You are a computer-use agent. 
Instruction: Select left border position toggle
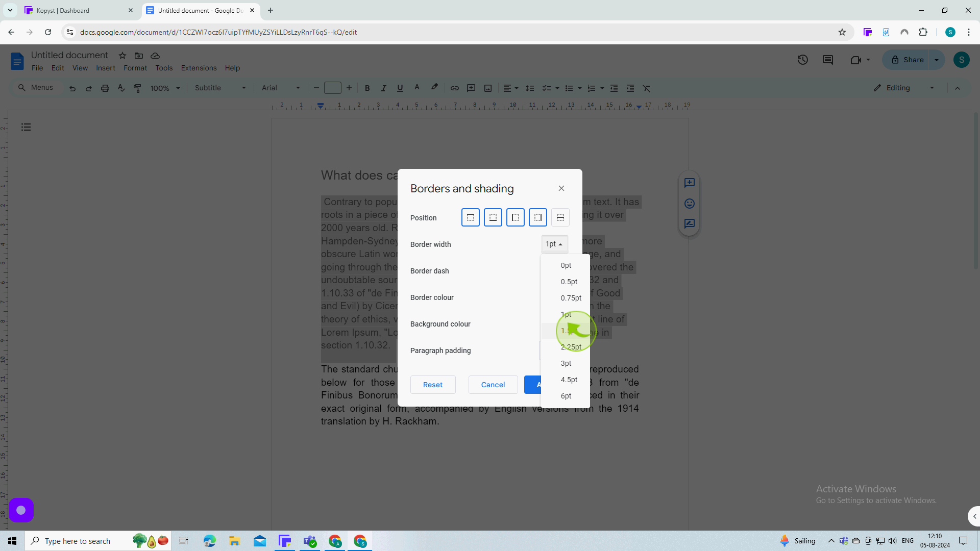515,217
